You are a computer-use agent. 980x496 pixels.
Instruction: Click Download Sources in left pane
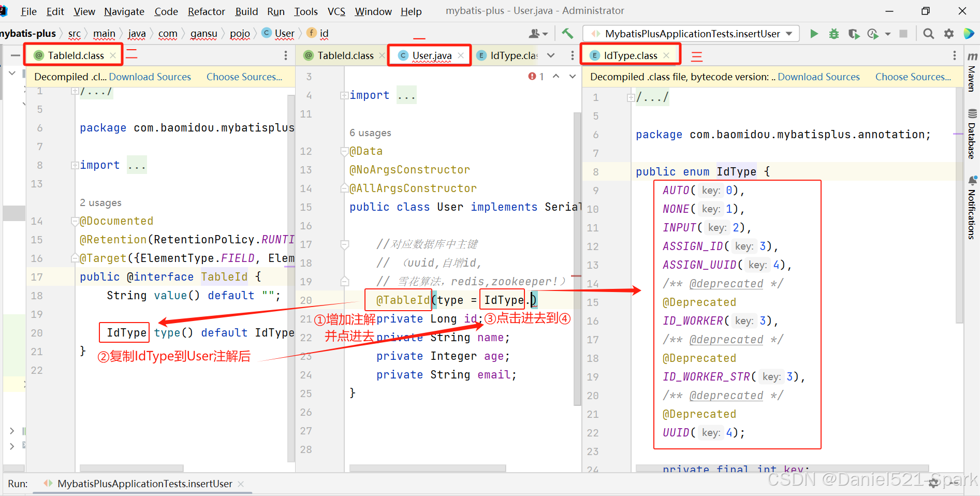pos(150,77)
